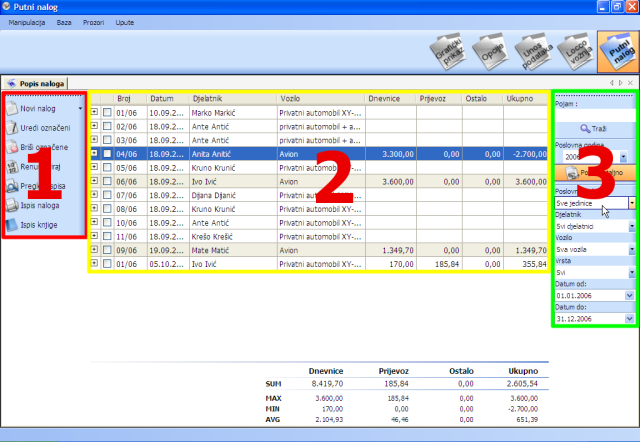The width and height of the screenshot is (640, 442).
Task: Open the Prozori menu
Action: pyautogui.click(x=93, y=22)
